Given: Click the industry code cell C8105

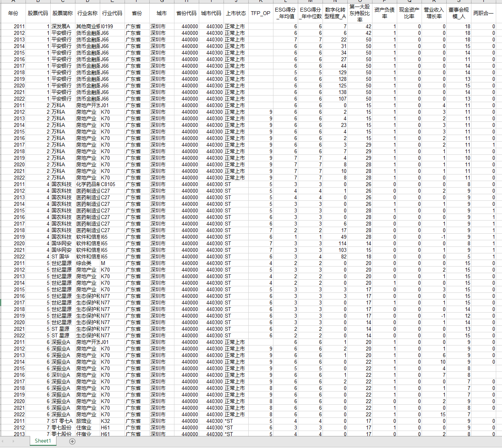Looking at the screenshot, I should (112, 184).
